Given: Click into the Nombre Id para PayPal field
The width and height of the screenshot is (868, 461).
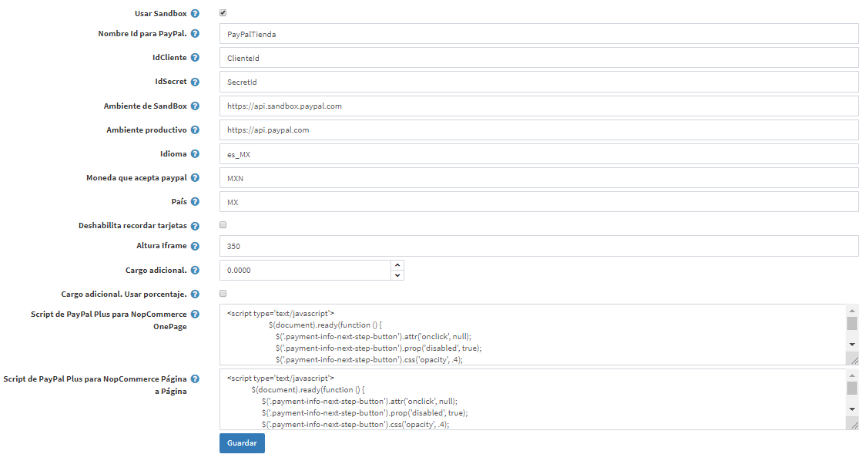Looking at the screenshot, I should coord(538,34).
